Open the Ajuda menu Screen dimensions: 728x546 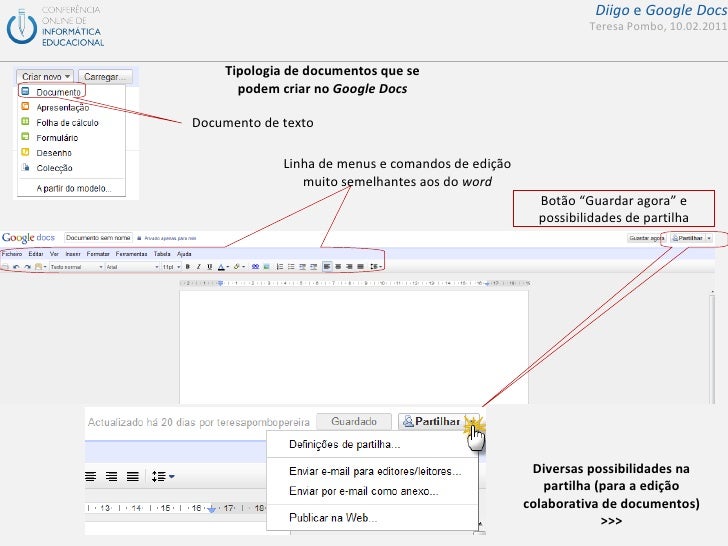pyautogui.click(x=184, y=254)
